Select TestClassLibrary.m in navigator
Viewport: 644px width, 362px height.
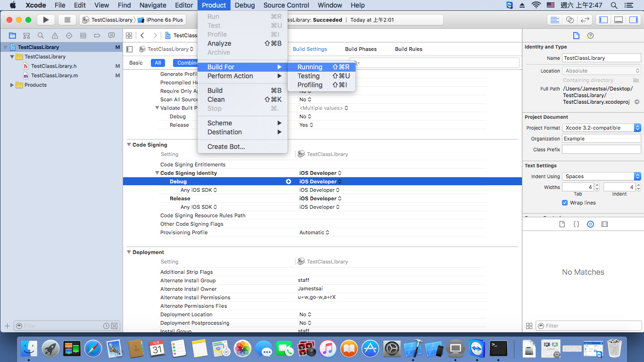[54, 75]
